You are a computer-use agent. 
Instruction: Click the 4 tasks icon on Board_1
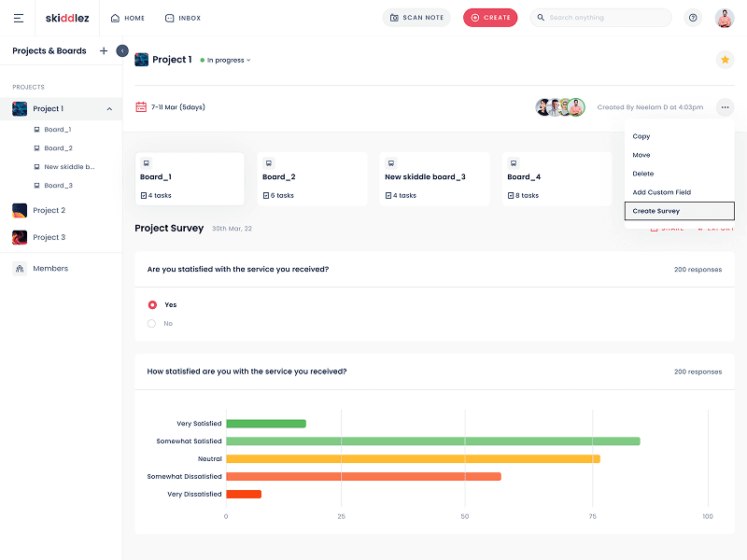(x=144, y=195)
